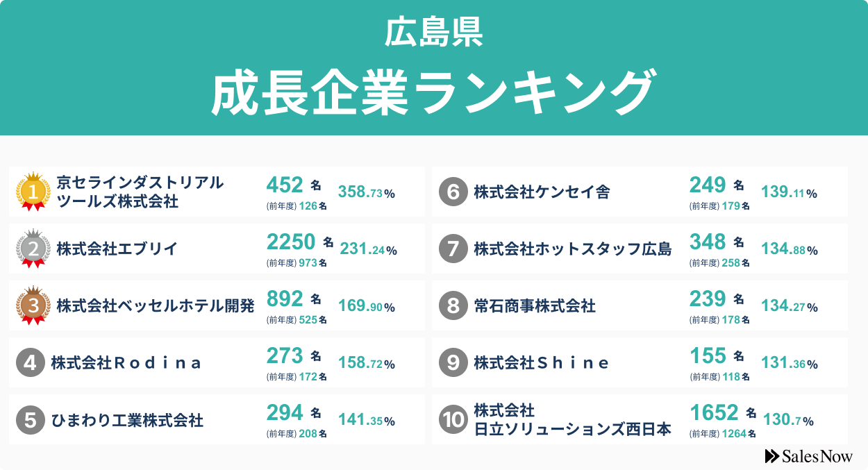Click the gold medal rank 1 icon
The width and height of the screenshot is (868, 470).
pyautogui.click(x=33, y=191)
